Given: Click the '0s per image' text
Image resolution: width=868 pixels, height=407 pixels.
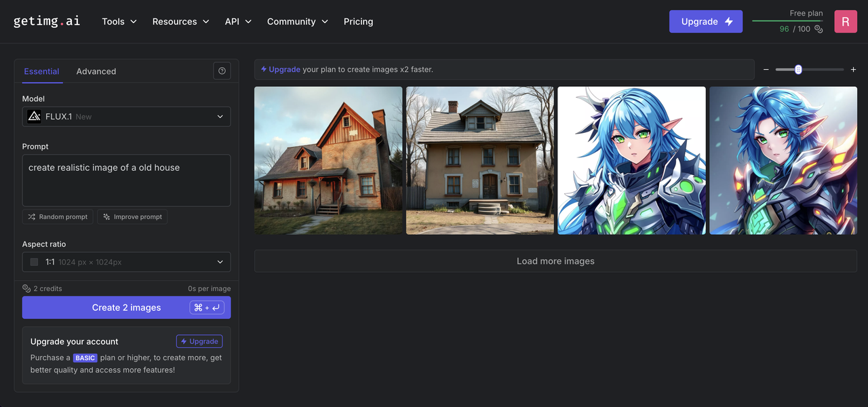Looking at the screenshot, I should click(x=210, y=288).
